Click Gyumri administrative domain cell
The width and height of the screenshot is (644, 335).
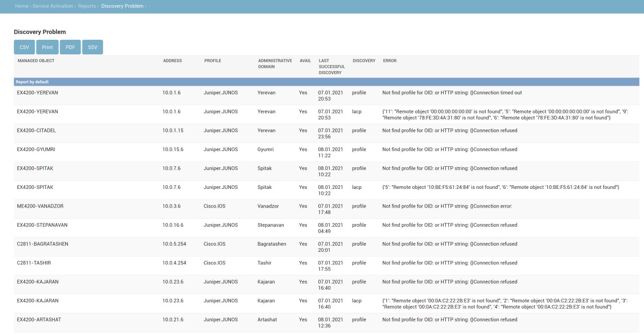(x=266, y=150)
